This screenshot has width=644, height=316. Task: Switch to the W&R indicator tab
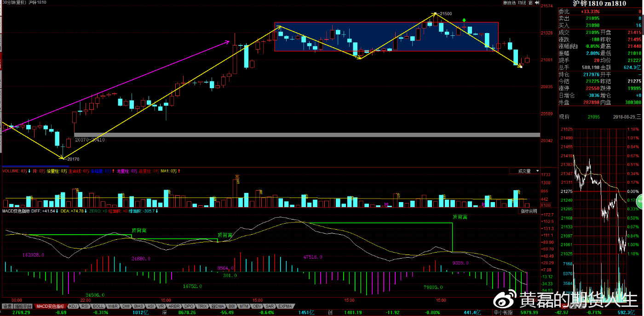click(x=113, y=306)
